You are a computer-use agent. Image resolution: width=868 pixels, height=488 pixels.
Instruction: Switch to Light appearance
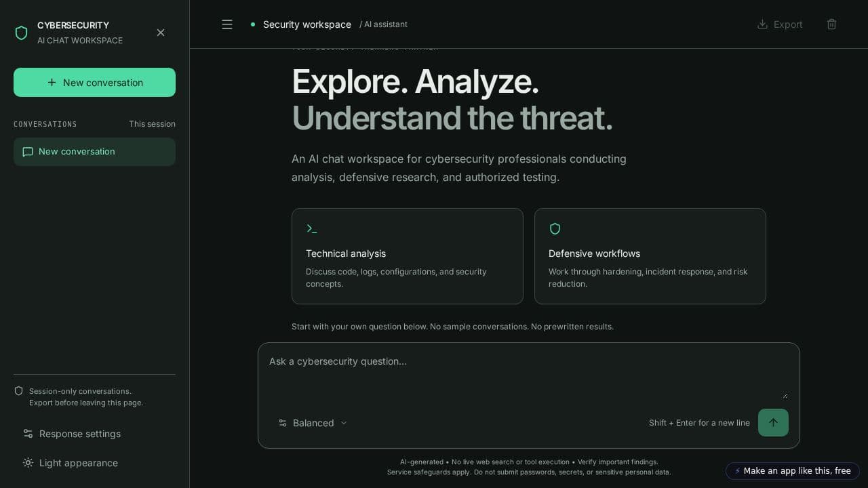coord(71,463)
